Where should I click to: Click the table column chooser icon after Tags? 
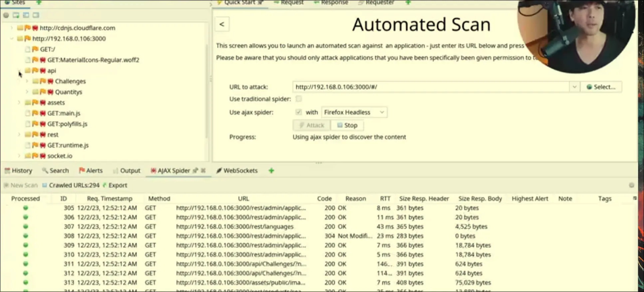pos(634,198)
